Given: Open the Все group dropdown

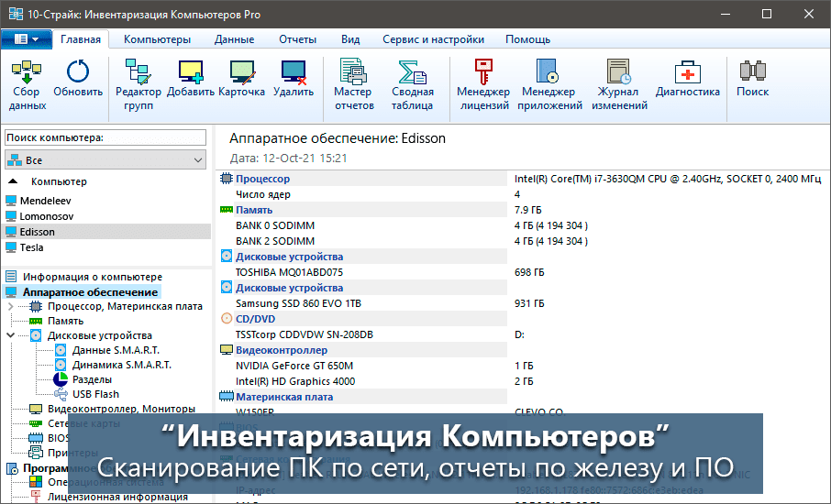Looking at the screenshot, I should [x=105, y=160].
